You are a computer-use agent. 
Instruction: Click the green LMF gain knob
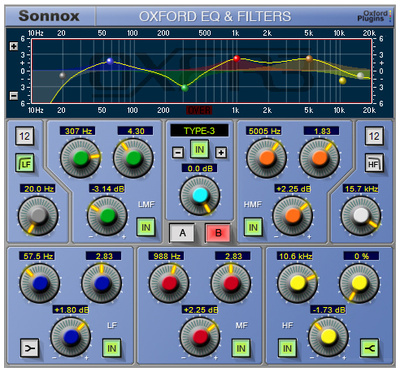tap(107, 215)
